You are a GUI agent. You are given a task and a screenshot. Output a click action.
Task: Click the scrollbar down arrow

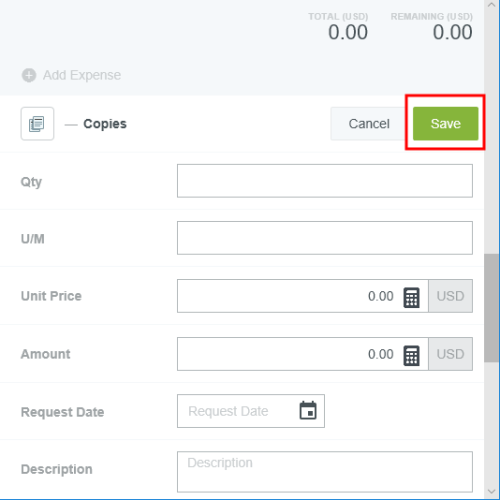(492, 491)
